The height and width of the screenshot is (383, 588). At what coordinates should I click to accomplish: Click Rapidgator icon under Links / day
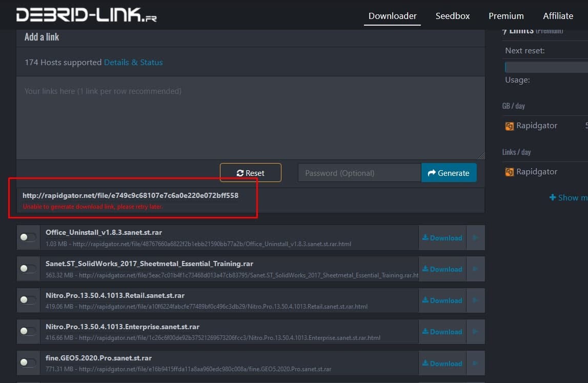point(509,172)
